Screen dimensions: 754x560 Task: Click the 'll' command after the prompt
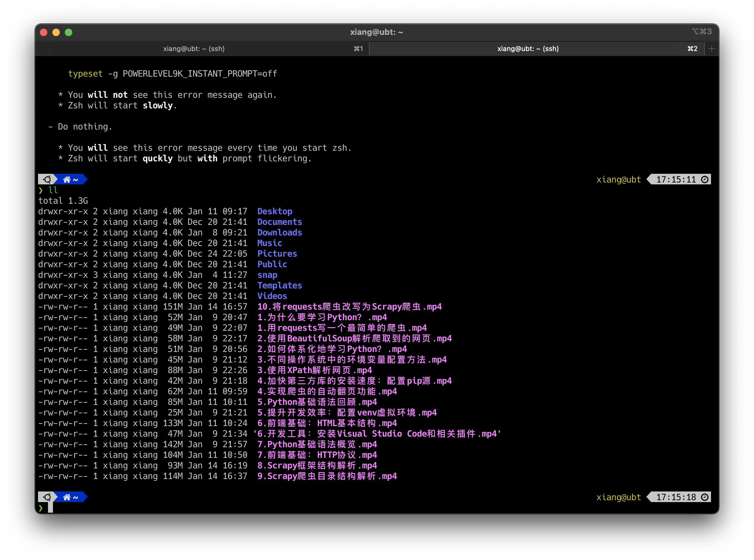pyautogui.click(x=53, y=190)
